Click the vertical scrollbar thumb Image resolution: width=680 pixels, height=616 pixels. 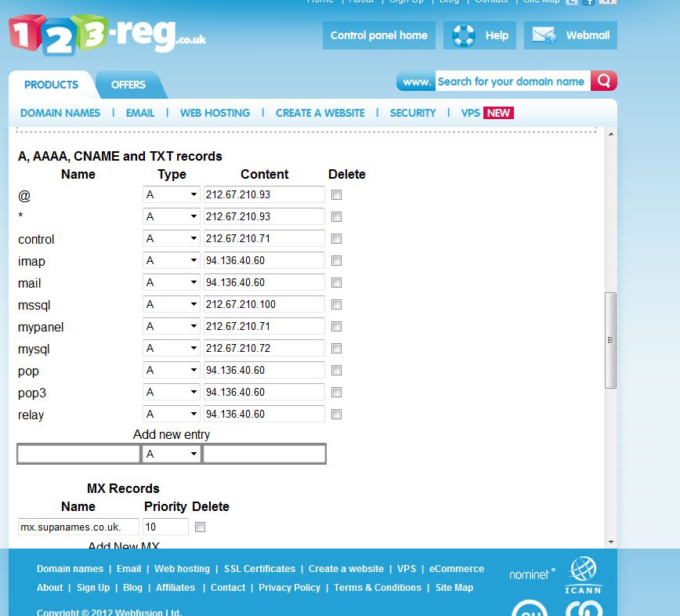[x=611, y=340]
